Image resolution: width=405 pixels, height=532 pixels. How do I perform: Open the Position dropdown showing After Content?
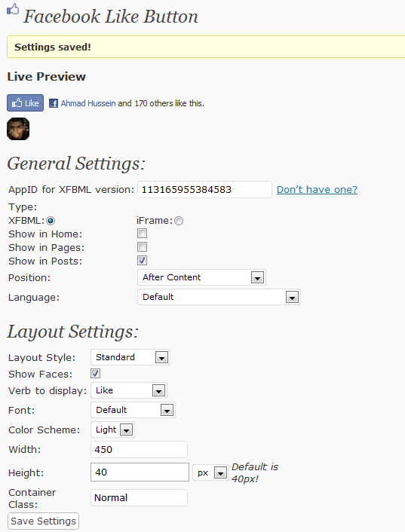(201, 277)
